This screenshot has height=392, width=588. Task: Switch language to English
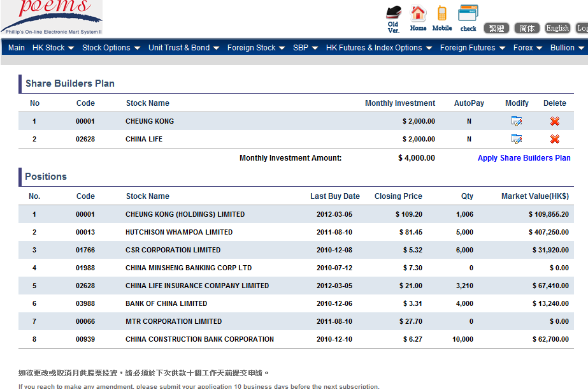coord(557,28)
